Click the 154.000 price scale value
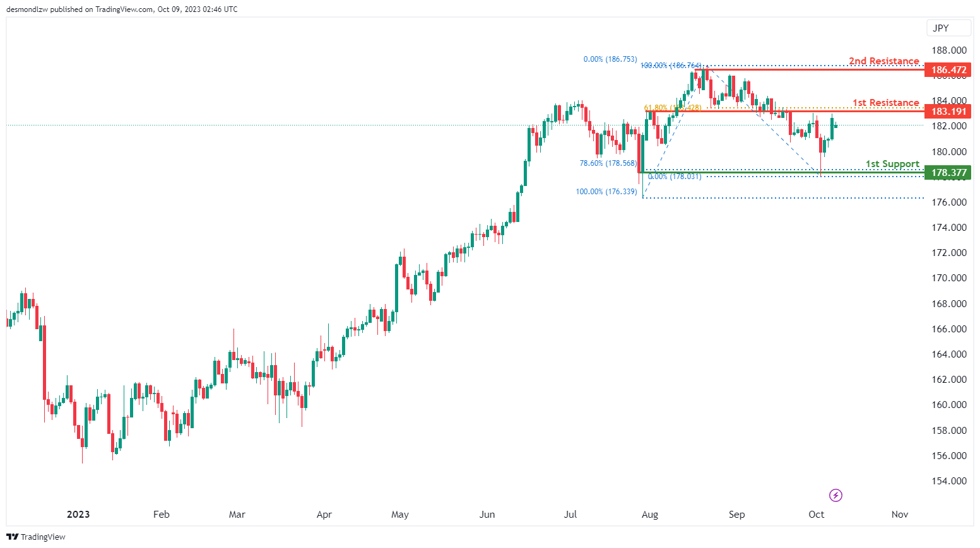The width and height of the screenshot is (980, 548). [948, 481]
